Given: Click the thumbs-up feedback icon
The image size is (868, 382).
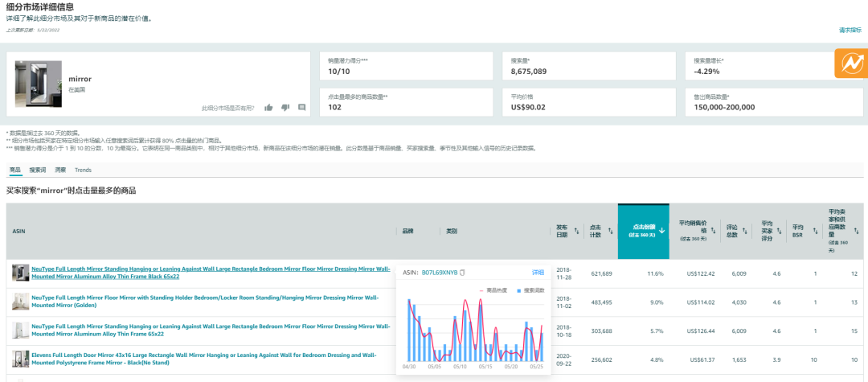Looking at the screenshot, I should pos(268,108).
